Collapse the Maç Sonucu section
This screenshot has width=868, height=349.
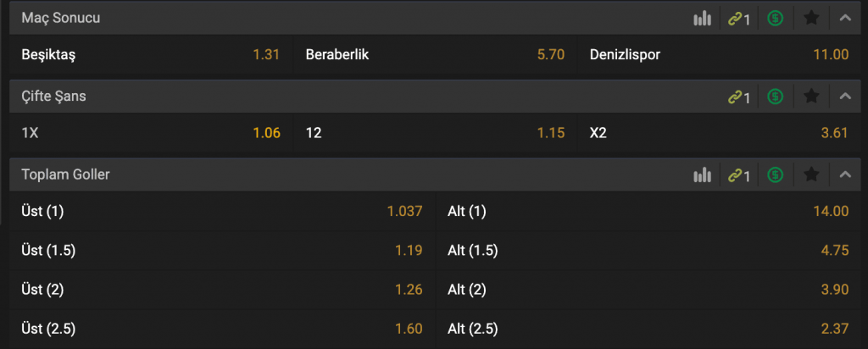click(845, 19)
